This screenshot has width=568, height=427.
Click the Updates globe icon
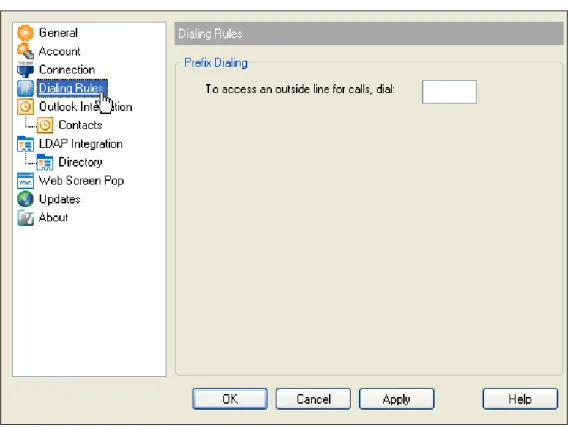click(x=25, y=199)
